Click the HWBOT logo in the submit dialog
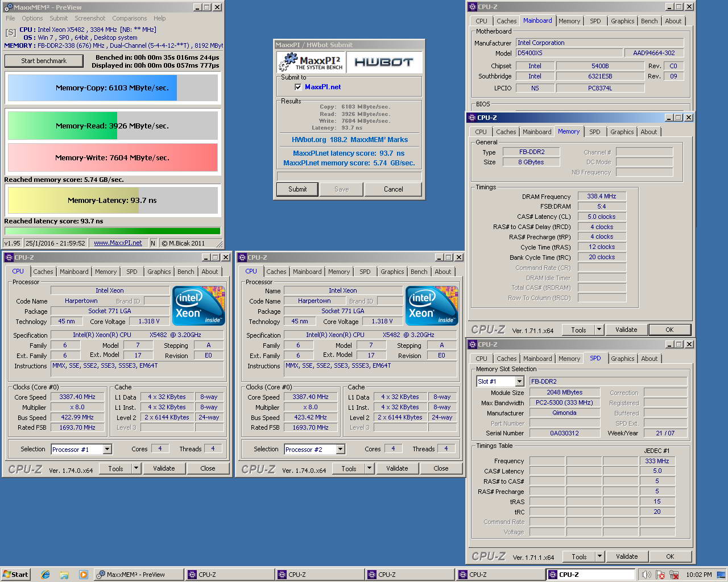Viewport: 728px width, 582px height. point(384,63)
